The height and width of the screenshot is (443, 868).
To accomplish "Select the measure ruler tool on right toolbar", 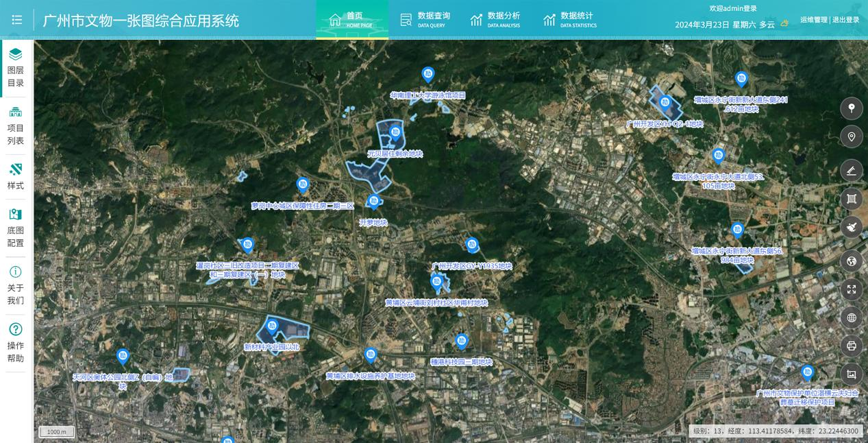I will point(852,170).
